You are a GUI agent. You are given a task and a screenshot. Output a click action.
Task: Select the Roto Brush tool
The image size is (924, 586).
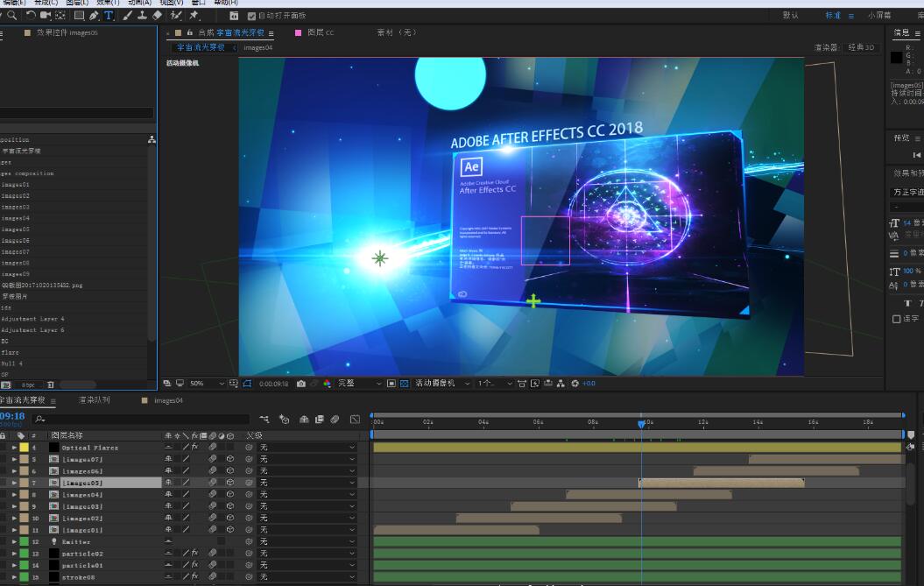(x=176, y=15)
